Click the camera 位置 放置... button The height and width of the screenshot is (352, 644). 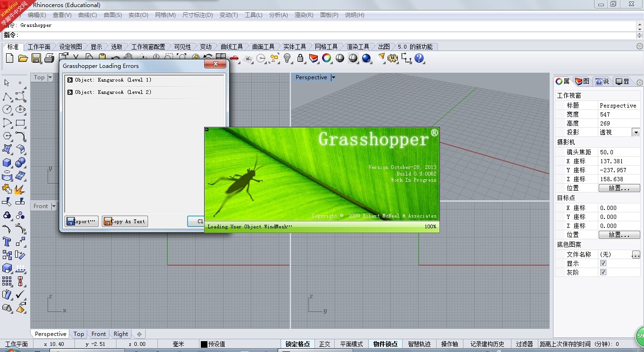(619, 188)
